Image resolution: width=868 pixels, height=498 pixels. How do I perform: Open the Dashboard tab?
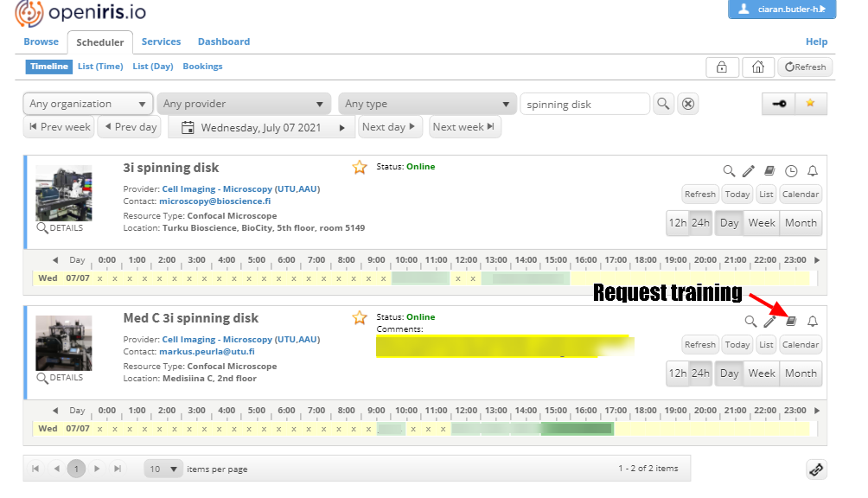coord(224,41)
